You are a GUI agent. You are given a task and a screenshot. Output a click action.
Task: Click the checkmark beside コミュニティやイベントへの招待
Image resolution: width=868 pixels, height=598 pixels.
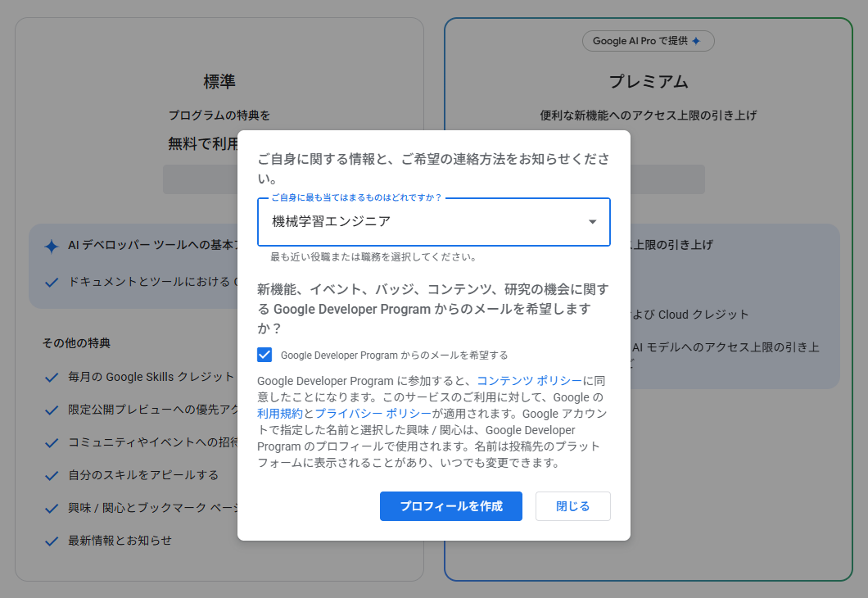(52, 443)
